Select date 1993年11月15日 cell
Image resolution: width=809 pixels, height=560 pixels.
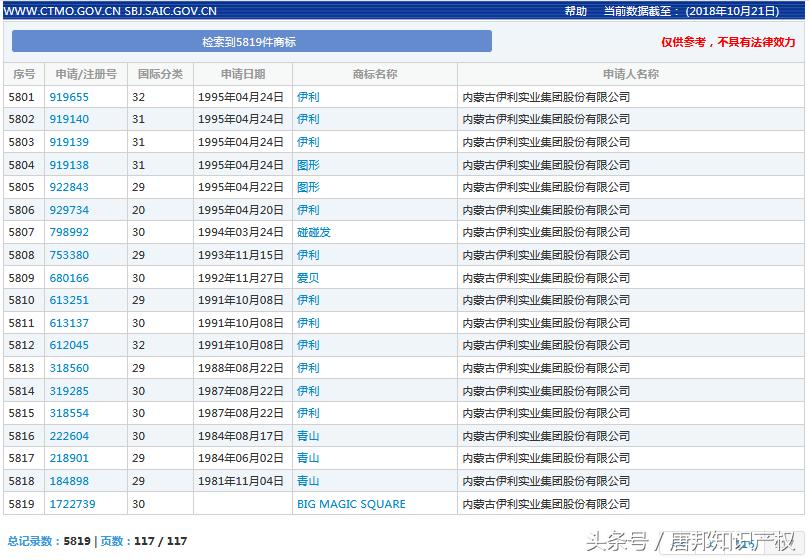point(242,255)
